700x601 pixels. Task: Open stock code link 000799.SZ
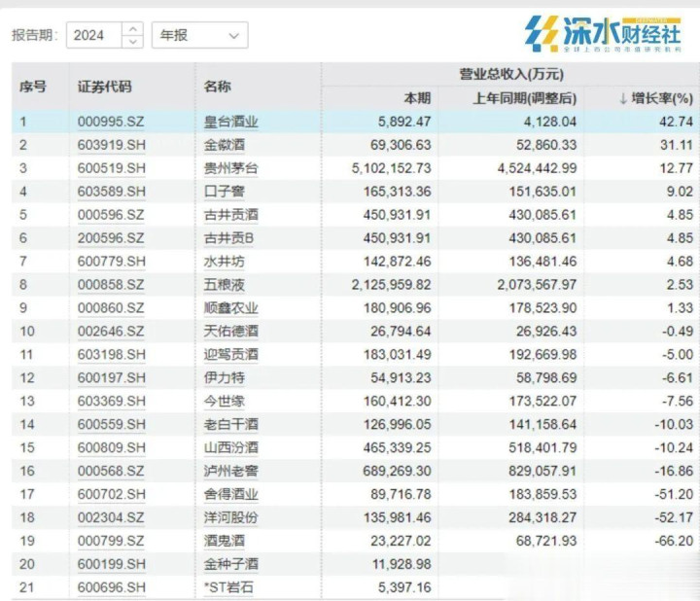pos(111,541)
